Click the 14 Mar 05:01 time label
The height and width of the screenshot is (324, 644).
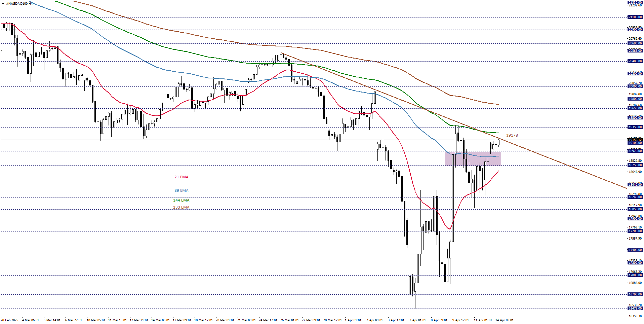click(x=160, y=320)
